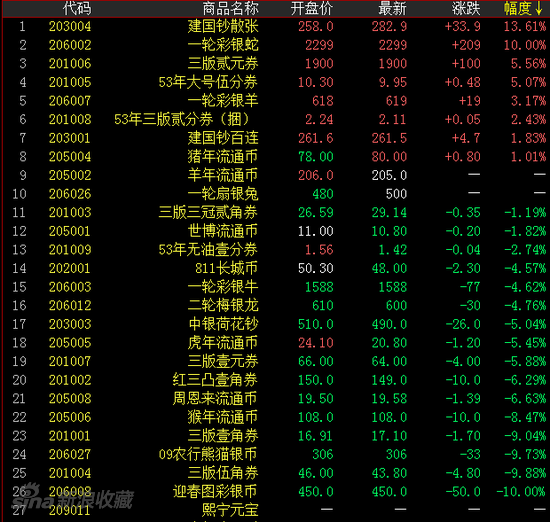This screenshot has width=550, height=522.
Task: Click the 商品名称 column header
Action: [230, 8]
